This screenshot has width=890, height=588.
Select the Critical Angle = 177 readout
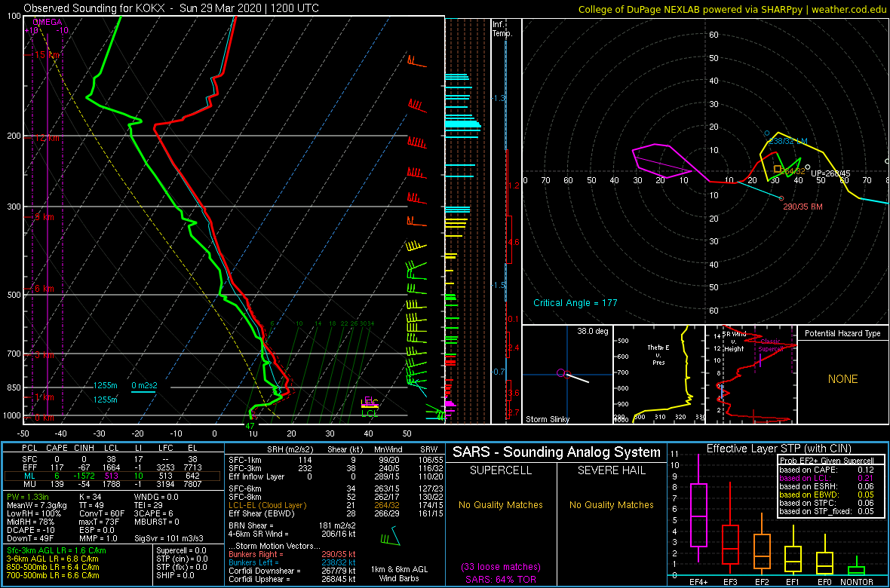click(575, 303)
